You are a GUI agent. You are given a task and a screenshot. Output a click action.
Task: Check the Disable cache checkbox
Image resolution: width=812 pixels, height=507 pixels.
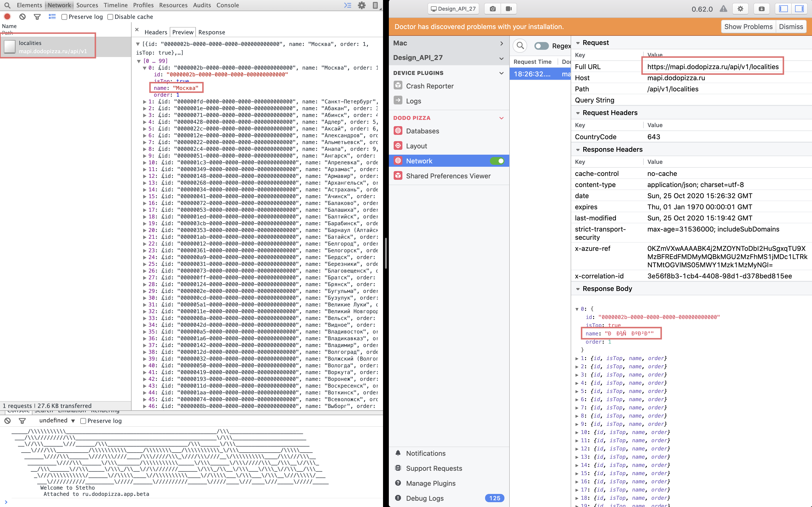111,17
